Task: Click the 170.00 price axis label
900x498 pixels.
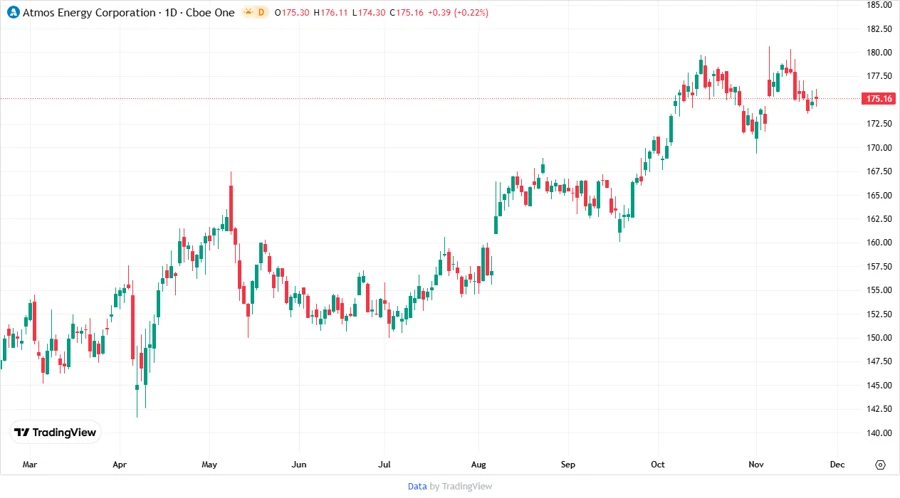Action: [x=879, y=147]
